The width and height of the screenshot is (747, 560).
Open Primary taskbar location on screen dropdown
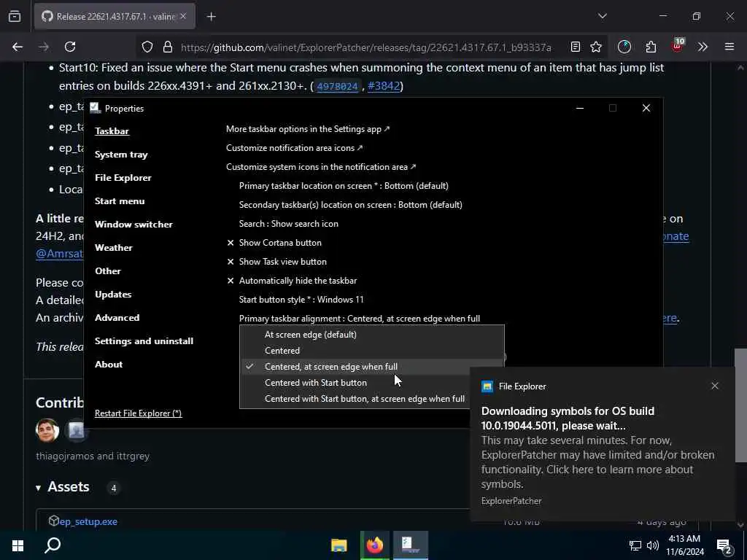coord(344,186)
